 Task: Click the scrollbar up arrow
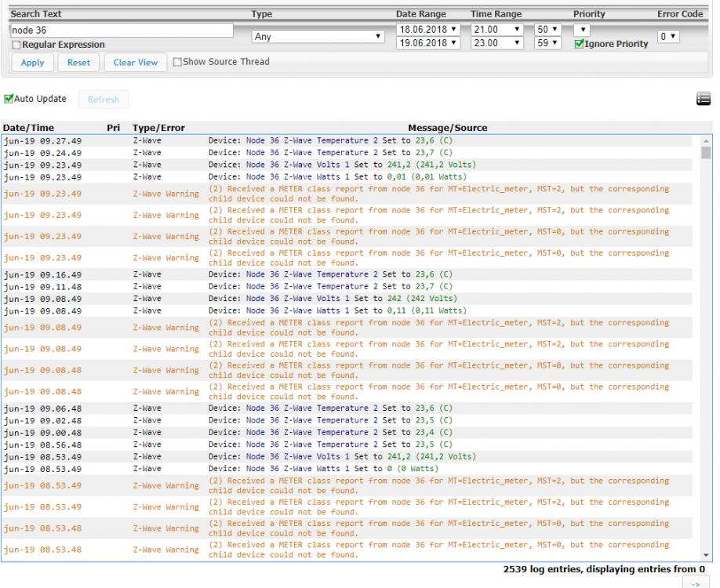tap(706, 140)
